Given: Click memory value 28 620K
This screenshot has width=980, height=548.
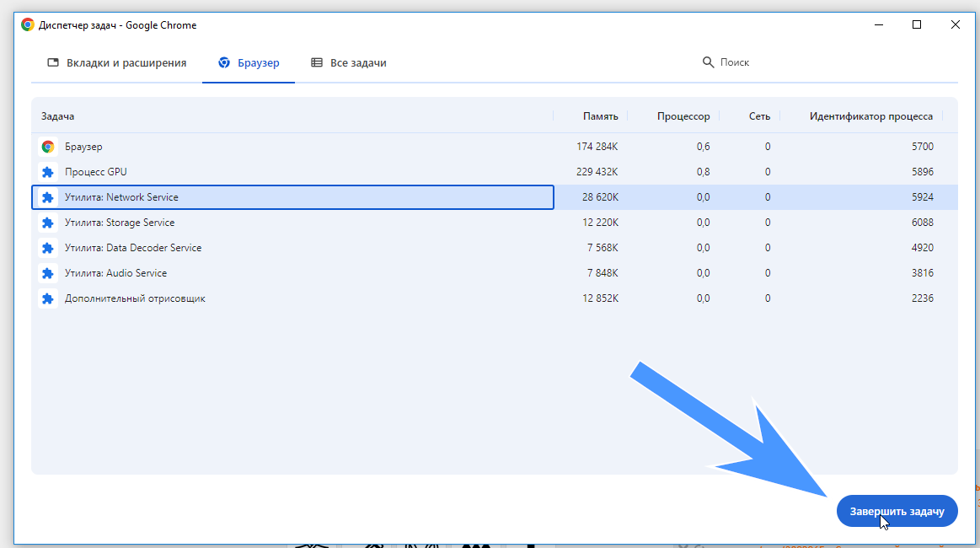Looking at the screenshot, I should 600,197.
